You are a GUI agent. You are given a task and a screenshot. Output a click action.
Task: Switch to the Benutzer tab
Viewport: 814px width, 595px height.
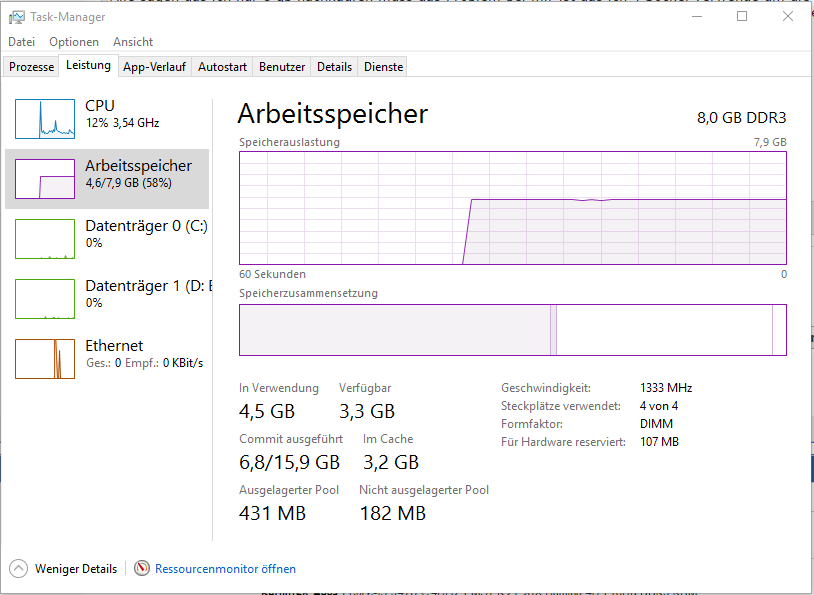tap(282, 67)
